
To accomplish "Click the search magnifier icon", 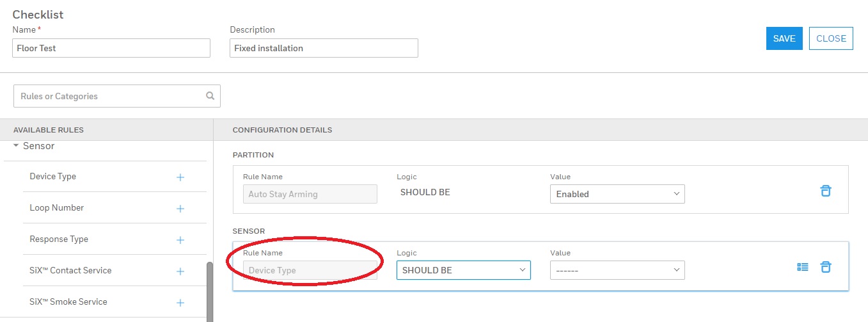I will 210,96.
